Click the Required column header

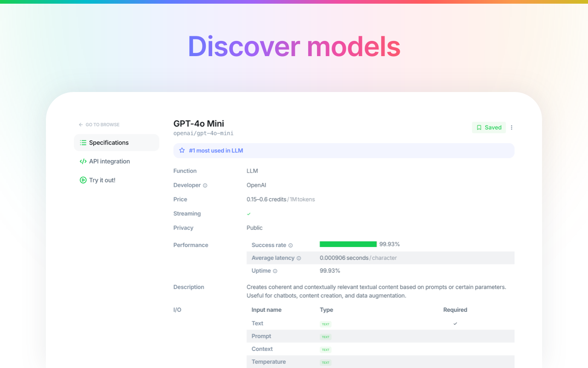coord(455,310)
